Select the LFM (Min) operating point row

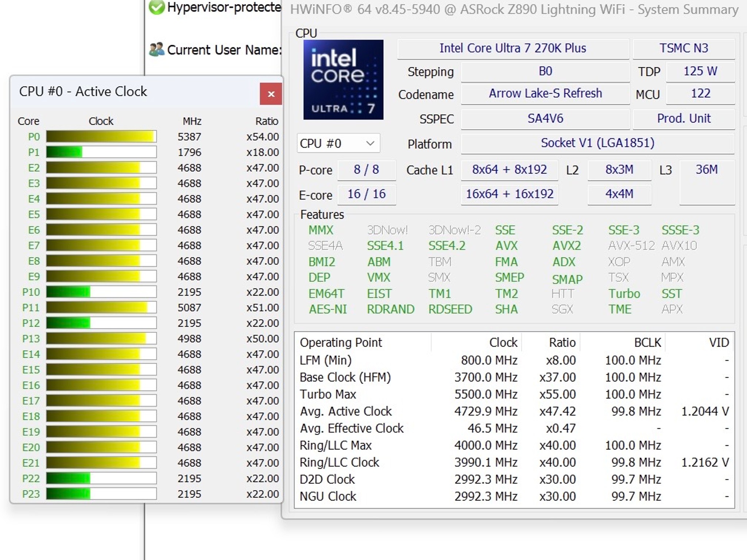[514, 360]
